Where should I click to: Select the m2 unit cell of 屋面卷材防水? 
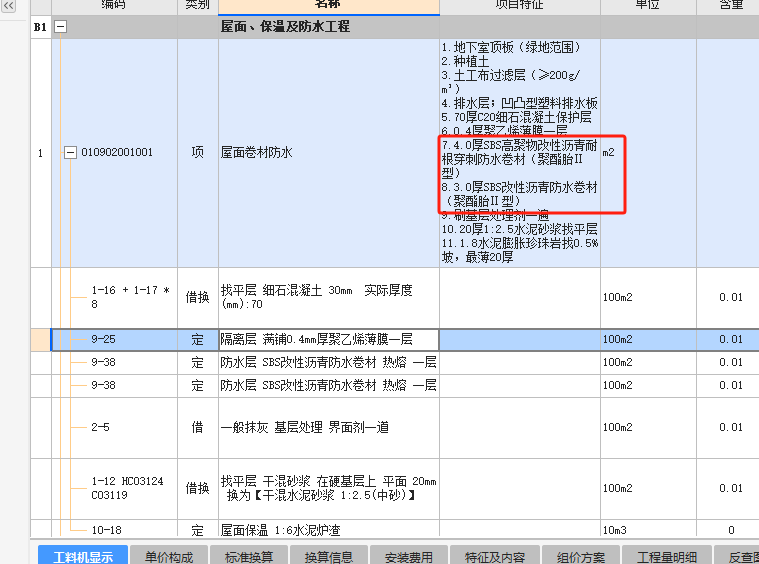[x=648, y=153]
